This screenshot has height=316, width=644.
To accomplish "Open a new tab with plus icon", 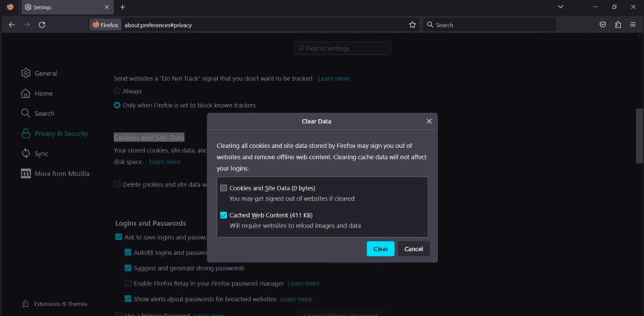I will point(123,7).
